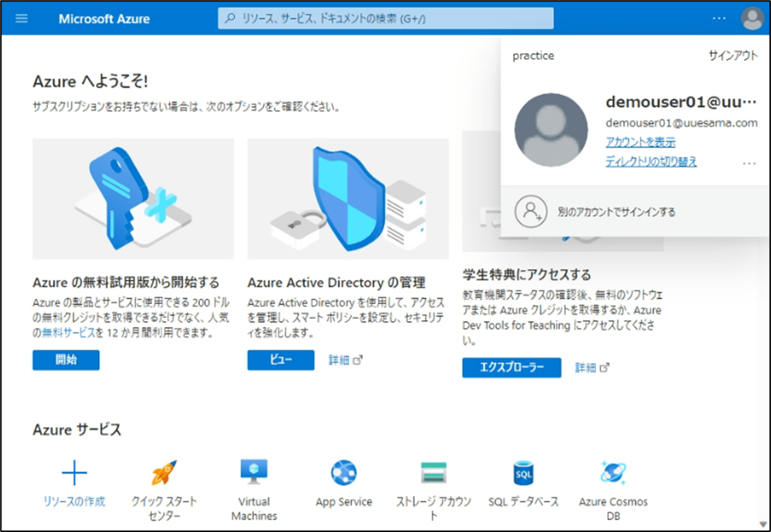Open the アカウントを表示 link

(x=640, y=142)
